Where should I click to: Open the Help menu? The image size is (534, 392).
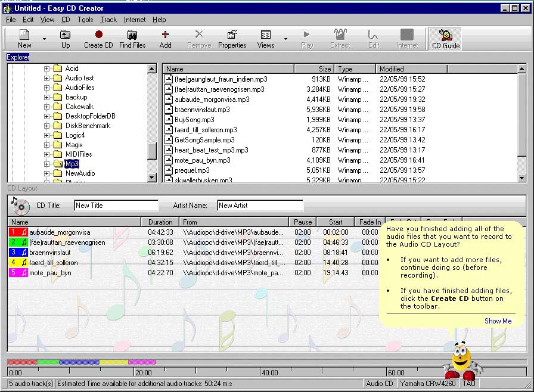tap(159, 20)
